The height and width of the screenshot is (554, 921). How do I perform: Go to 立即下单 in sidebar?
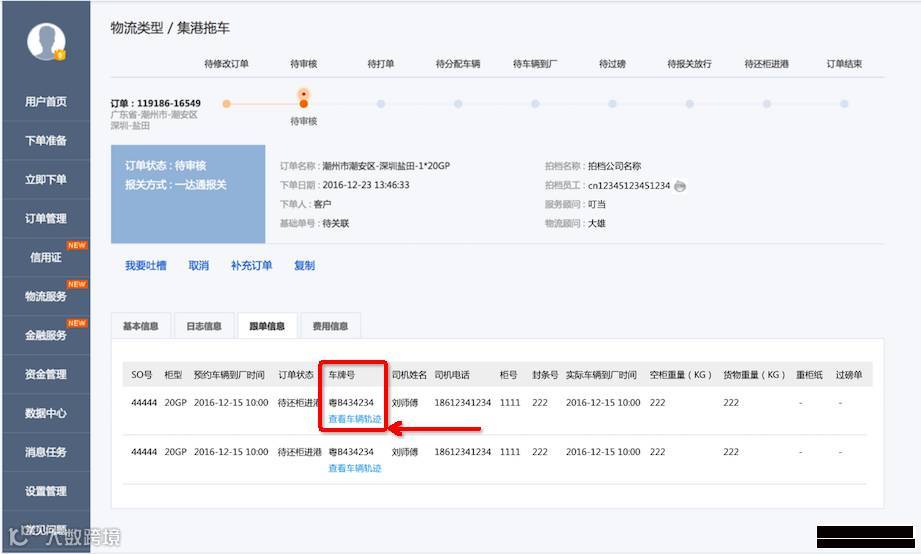[46, 179]
